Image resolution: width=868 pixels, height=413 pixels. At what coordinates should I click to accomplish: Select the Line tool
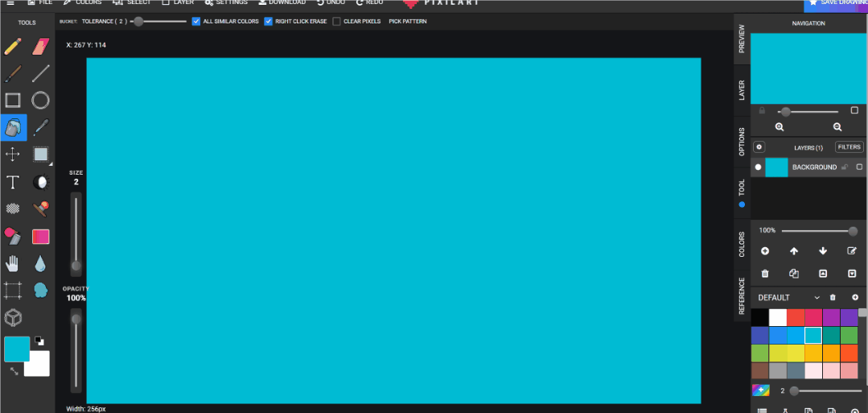(x=41, y=74)
